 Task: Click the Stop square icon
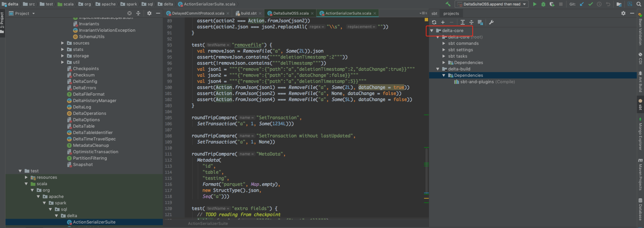[x=561, y=4]
